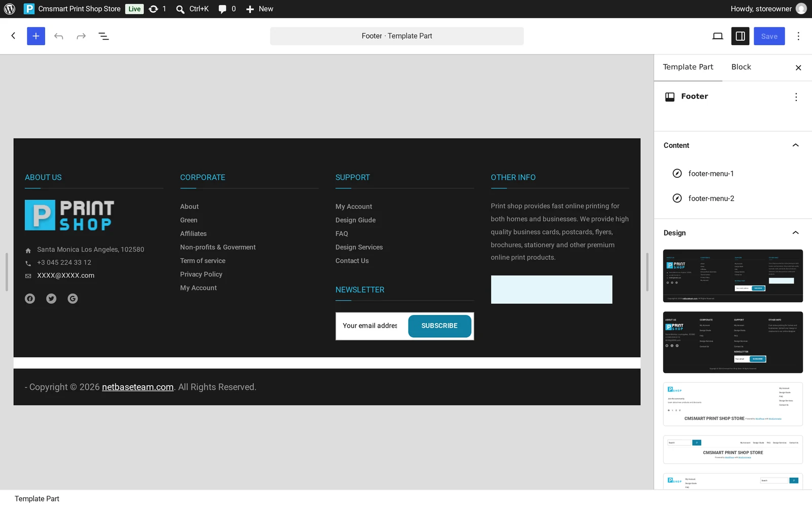
Task: Select the footer-menu-2 navigation item
Action: pos(733,199)
